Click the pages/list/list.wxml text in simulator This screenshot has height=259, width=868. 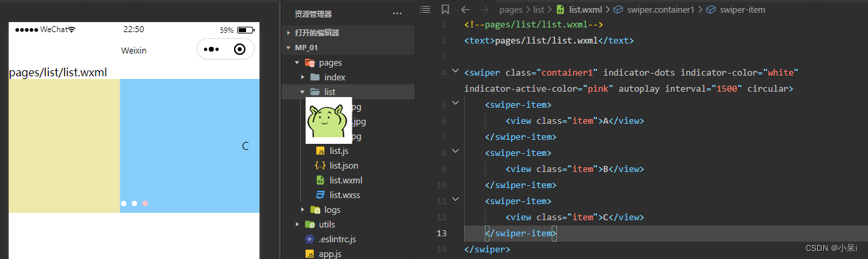(58, 72)
